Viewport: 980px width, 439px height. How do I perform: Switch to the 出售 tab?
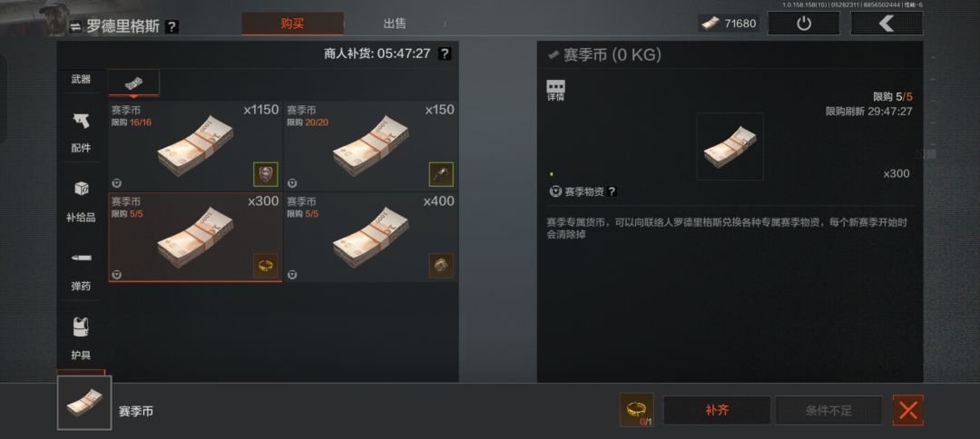click(395, 24)
